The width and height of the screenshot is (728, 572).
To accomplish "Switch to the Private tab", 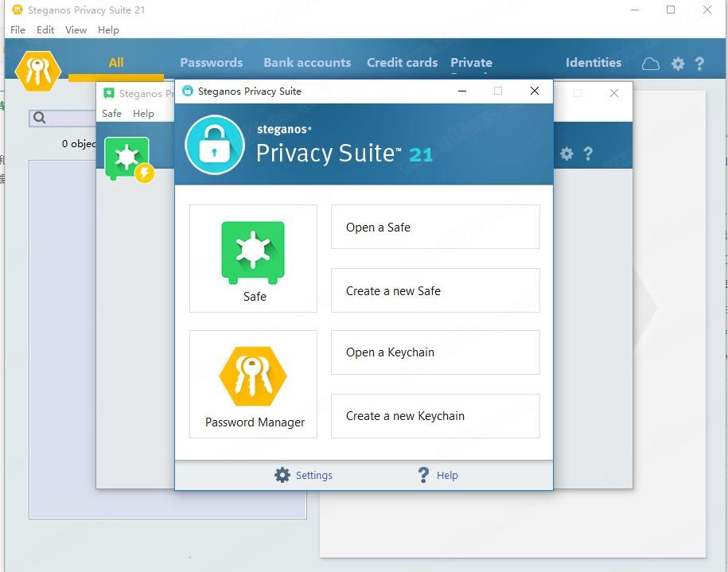I will click(x=471, y=63).
